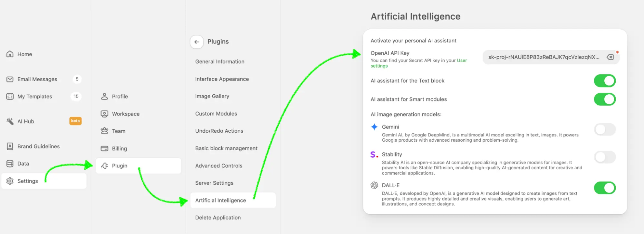Click the Brand Guidelines icon

pos(10,146)
